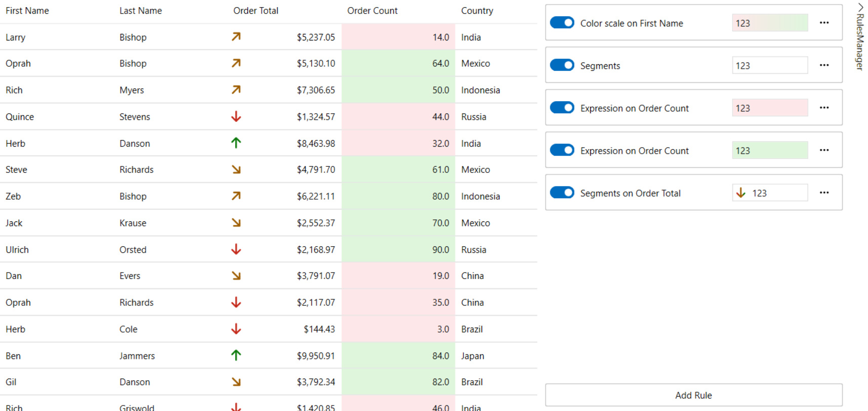Click the Country column header
Image resolution: width=868 pixels, height=411 pixels.
pos(477,11)
